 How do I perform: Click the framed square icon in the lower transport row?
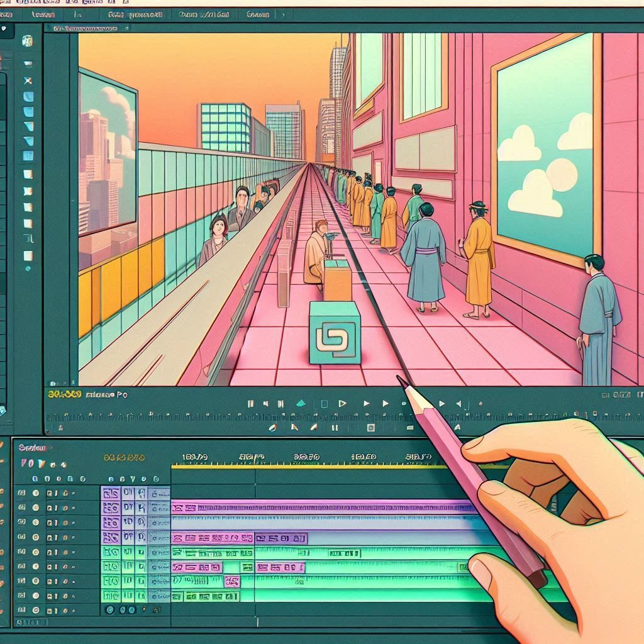click(x=371, y=428)
